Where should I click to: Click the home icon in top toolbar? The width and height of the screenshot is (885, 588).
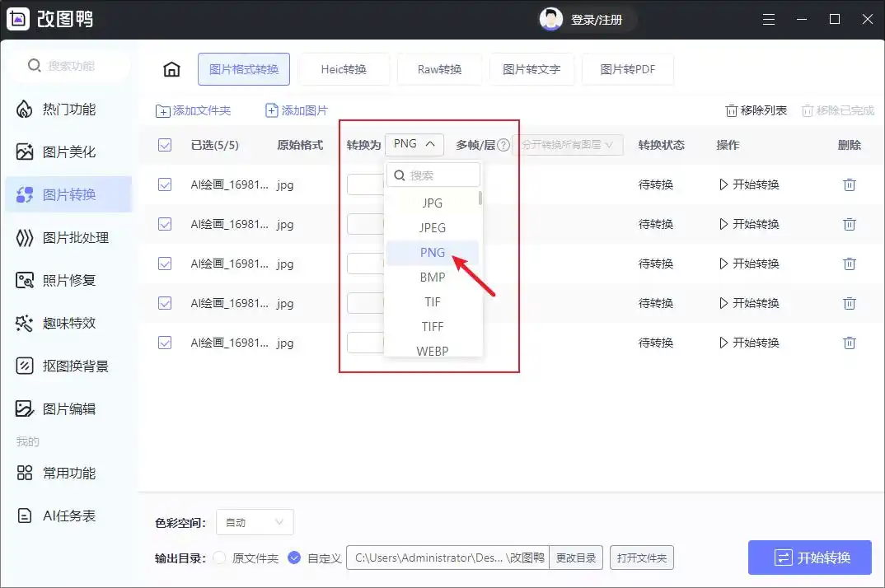tap(171, 70)
